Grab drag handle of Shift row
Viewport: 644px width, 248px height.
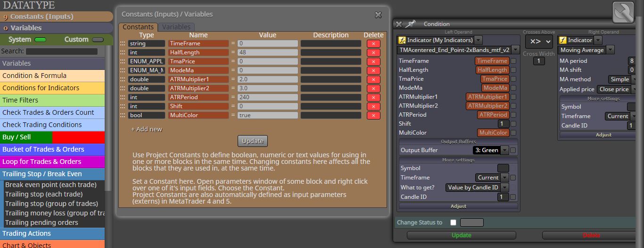click(123, 106)
